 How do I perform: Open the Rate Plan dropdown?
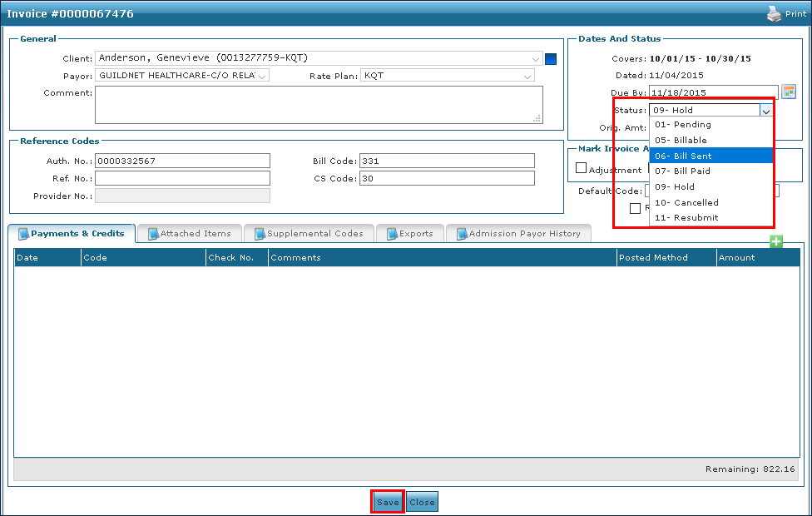[x=527, y=76]
